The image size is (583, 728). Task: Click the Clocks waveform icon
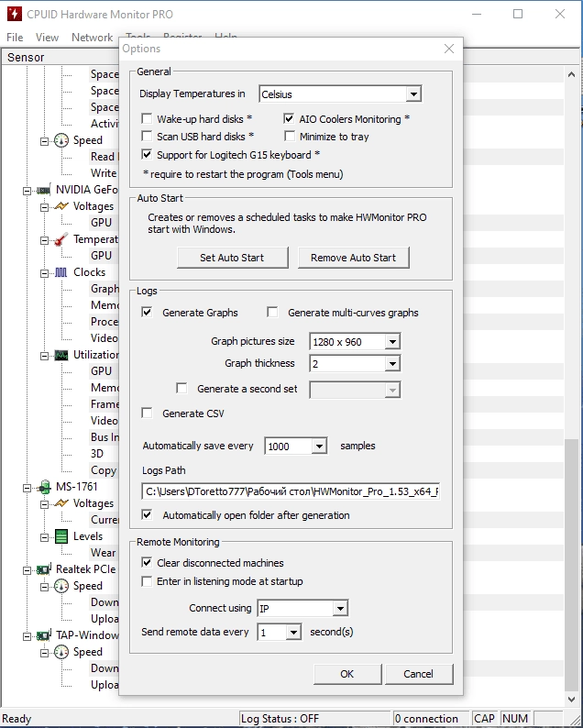60,272
